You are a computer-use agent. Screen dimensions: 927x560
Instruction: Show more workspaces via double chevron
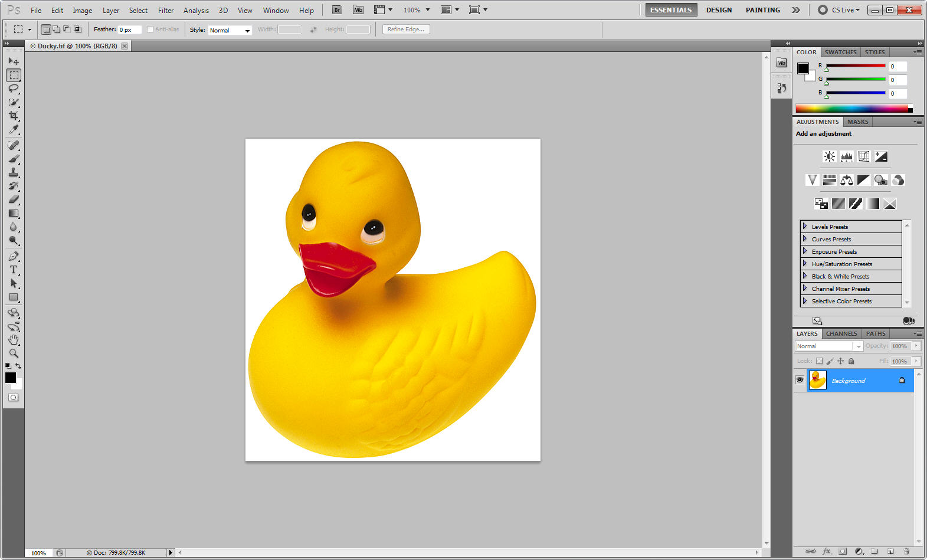[796, 10]
